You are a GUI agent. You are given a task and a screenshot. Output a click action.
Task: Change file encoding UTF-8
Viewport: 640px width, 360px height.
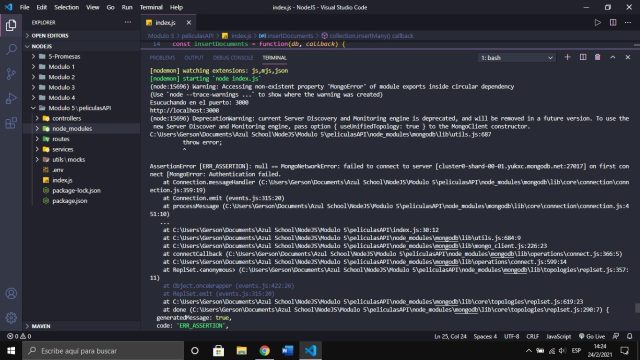[x=511, y=336]
